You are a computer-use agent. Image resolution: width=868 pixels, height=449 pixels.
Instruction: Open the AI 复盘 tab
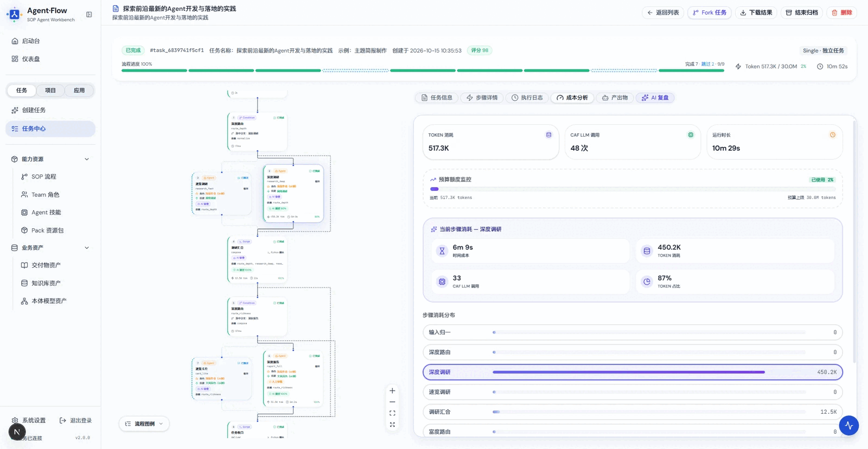coord(655,98)
